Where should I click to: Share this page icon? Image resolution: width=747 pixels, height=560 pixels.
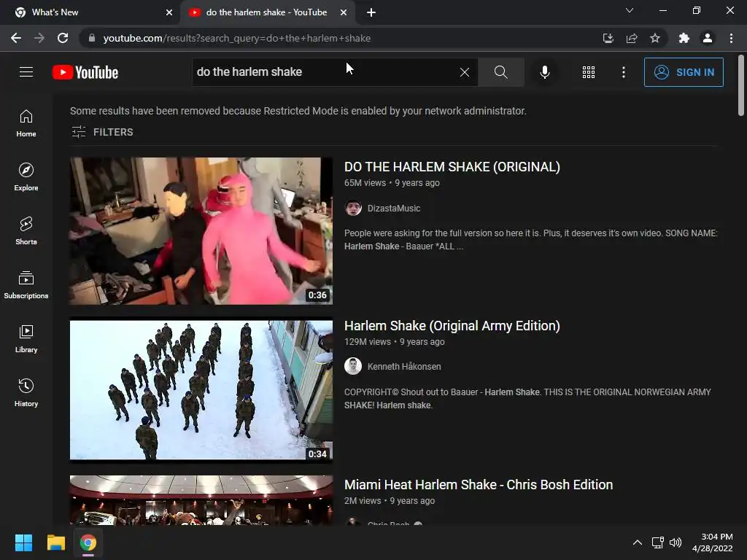[631, 38]
